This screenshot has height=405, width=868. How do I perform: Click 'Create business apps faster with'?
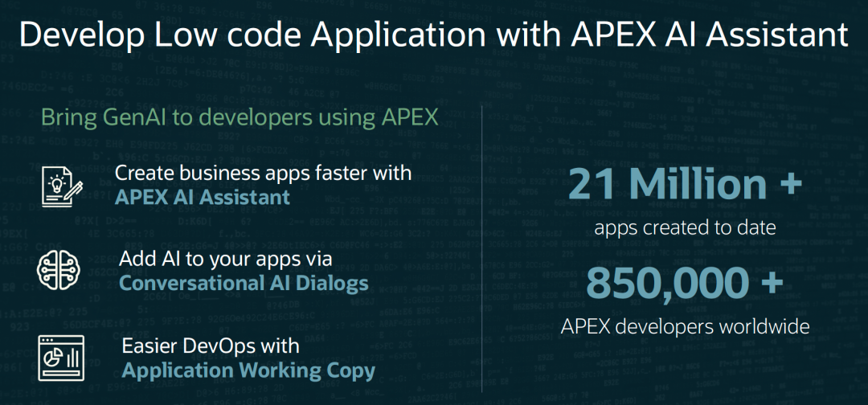point(263,173)
